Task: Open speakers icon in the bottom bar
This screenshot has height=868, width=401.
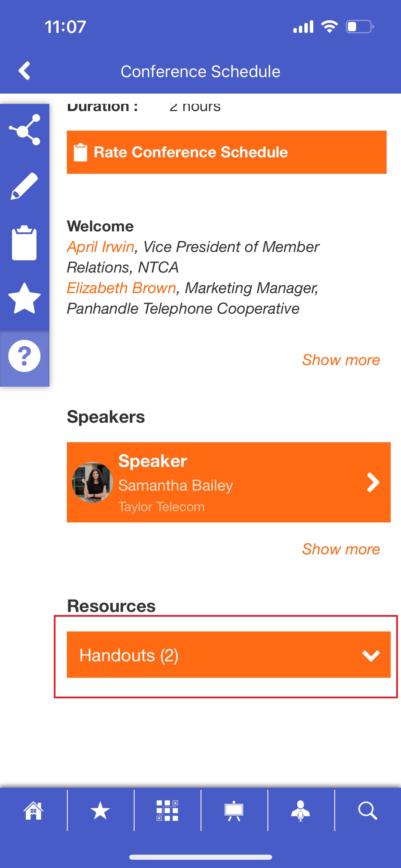Action: pos(301,811)
